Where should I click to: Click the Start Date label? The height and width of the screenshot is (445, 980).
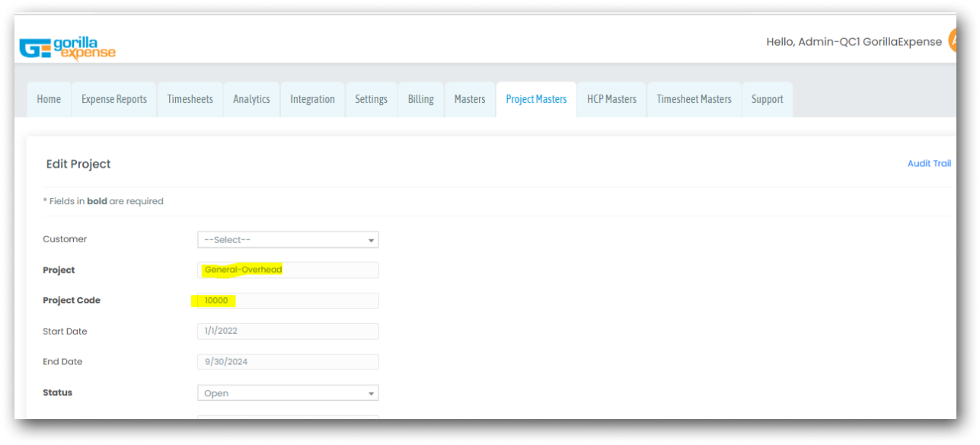65,331
